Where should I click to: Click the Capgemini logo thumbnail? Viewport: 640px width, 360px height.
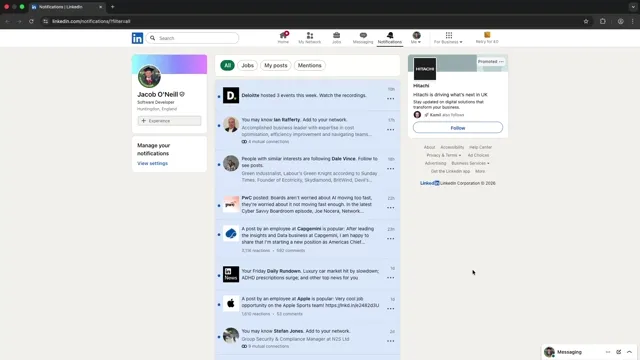click(231, 233)
